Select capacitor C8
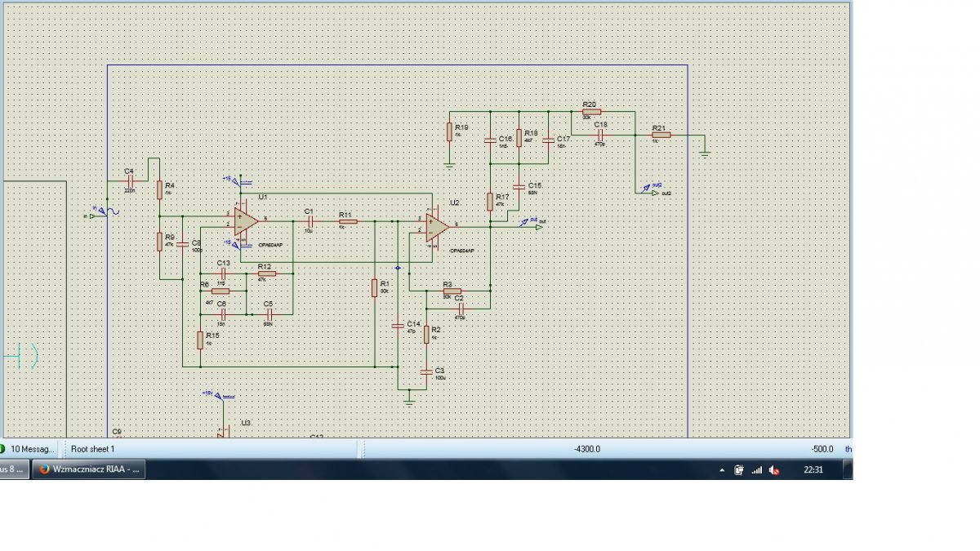 pyautogui.click(x=182, y=244)
